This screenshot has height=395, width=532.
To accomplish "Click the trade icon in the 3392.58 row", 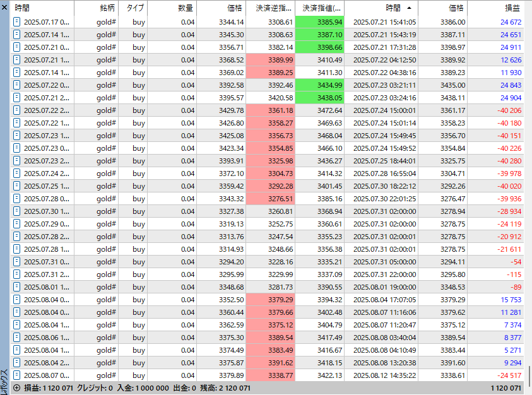I will [x=16, y=85].
